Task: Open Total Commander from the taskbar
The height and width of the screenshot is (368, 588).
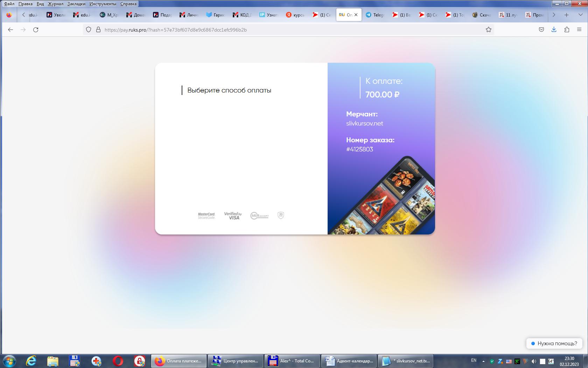Action: coord(292,361)
